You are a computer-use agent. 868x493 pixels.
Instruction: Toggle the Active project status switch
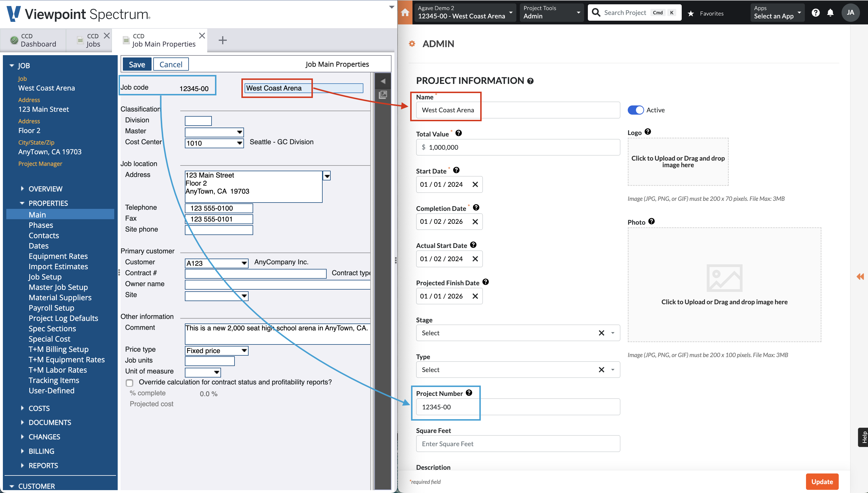636,110
